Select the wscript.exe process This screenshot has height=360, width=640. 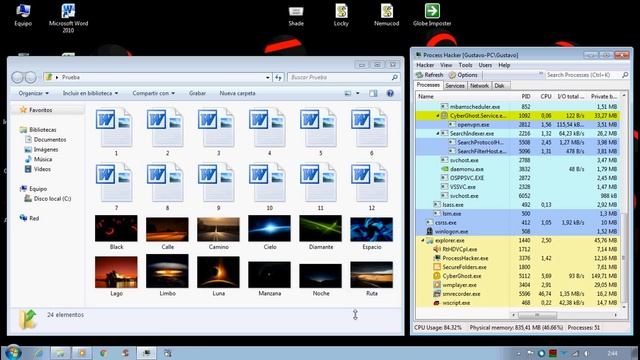518,303
